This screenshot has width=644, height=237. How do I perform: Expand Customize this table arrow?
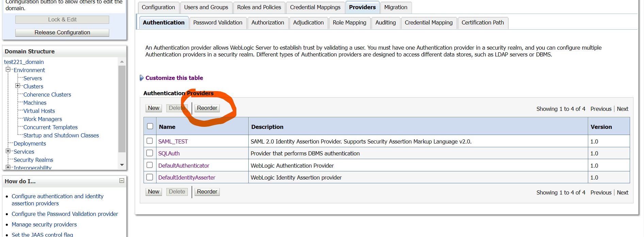(142, 78)
